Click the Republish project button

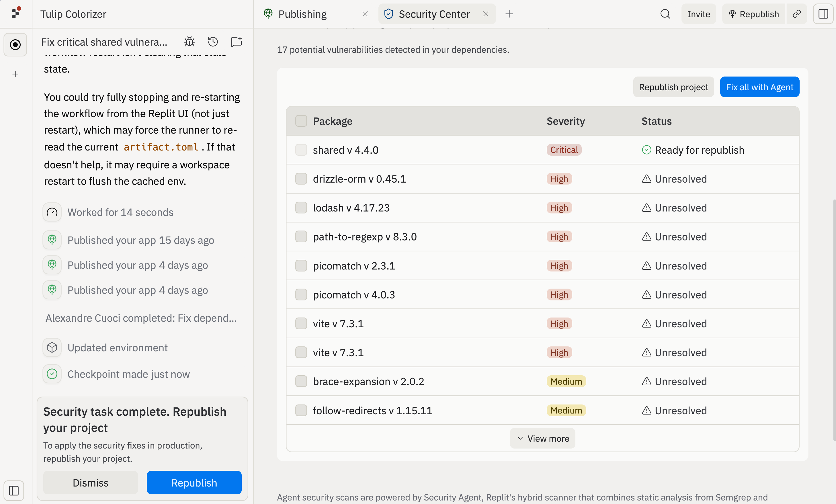tap(674, 87)
